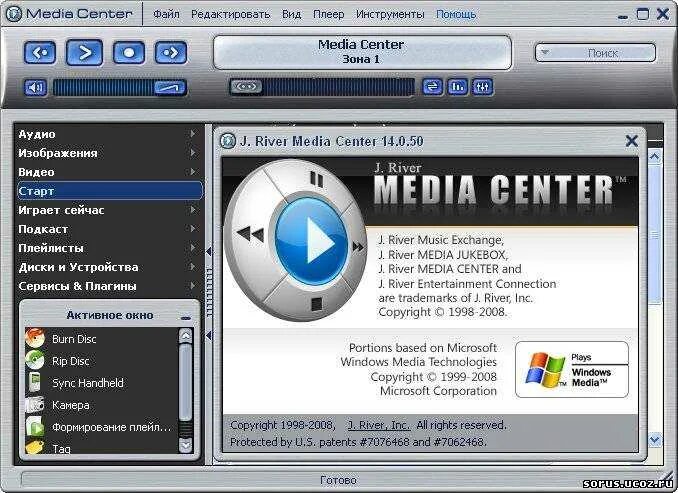Viewport: 678px width, 493px height.
Task: Click the stop square on the logo wheel
Action: click(317, 304)
